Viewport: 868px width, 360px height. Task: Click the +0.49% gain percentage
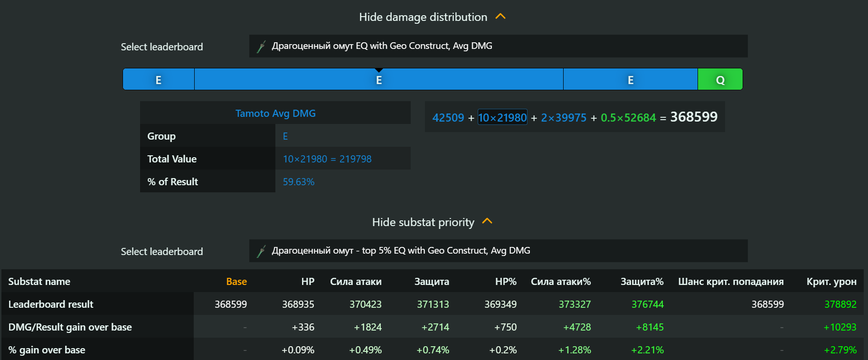click(x=365, y=350)
